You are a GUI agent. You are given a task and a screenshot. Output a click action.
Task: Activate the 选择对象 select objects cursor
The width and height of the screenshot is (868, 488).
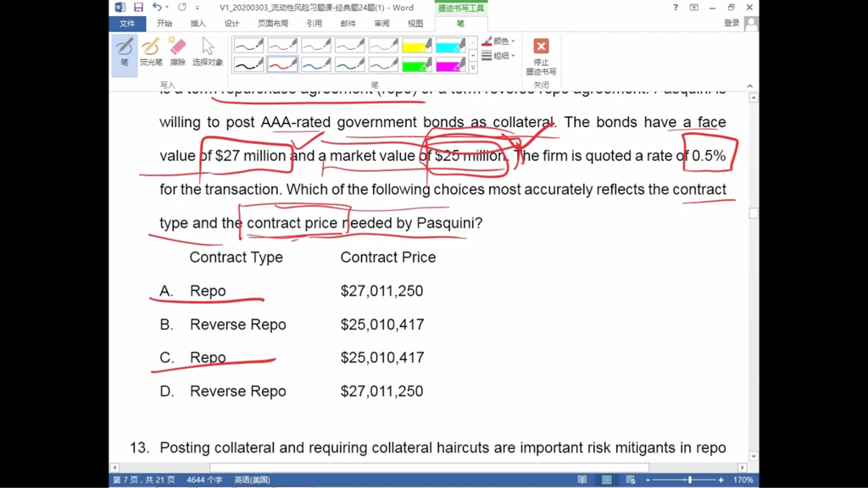[208, 52]
